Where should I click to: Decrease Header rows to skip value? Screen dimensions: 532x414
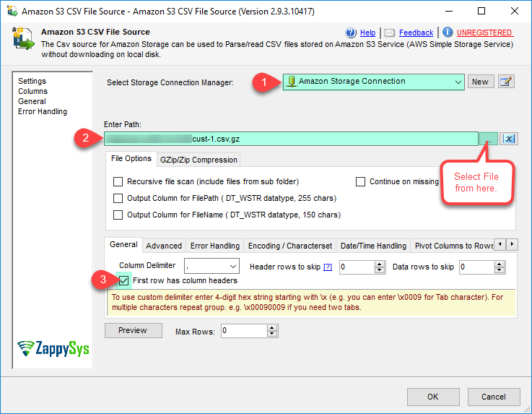pos(380,270)
